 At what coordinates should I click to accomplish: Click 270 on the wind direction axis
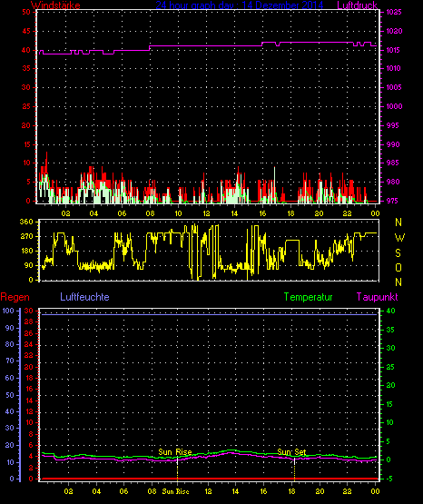[26, 237]
